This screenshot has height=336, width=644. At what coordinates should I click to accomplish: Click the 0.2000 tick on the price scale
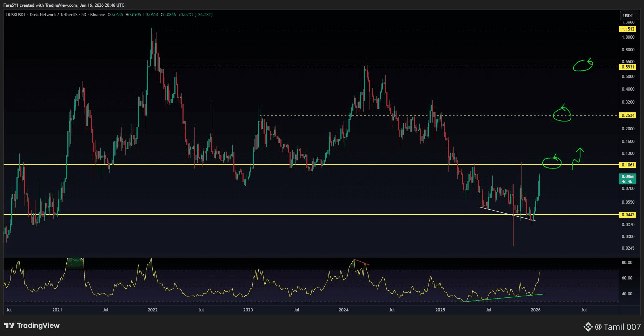click(628, 129)
